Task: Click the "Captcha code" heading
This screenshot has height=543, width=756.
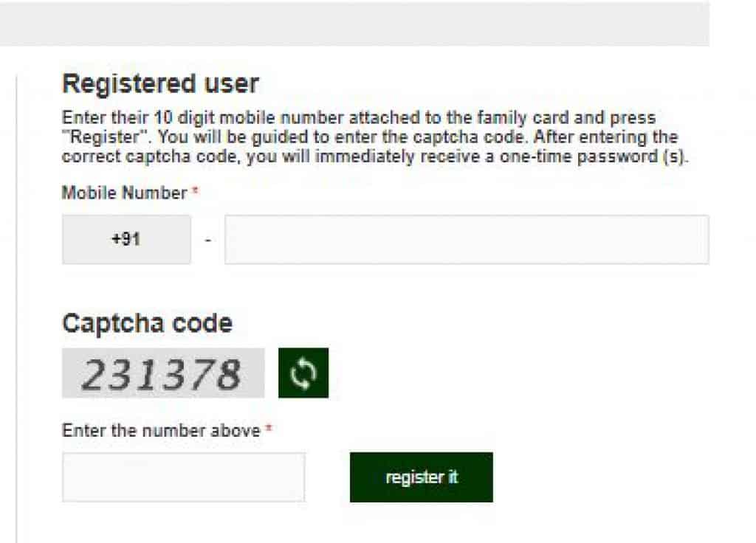Action: 147,323
